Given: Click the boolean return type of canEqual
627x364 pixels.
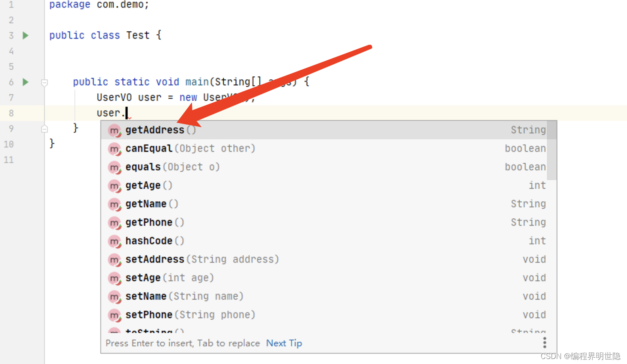Looking at the screenshot, I should pos(525,149).
